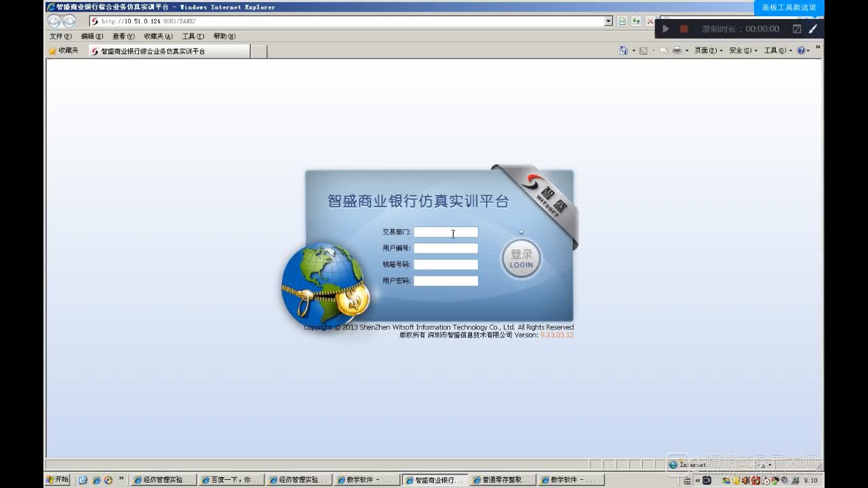Expand the command bar overflow chevron
Screen dimensions: 868x488
point(818,47)
